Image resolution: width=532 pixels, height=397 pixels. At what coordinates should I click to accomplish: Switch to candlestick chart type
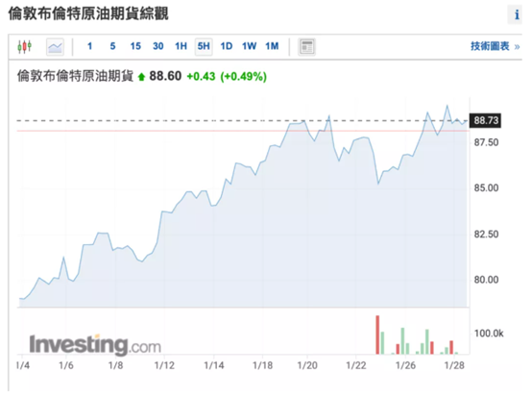pos(24,46)
